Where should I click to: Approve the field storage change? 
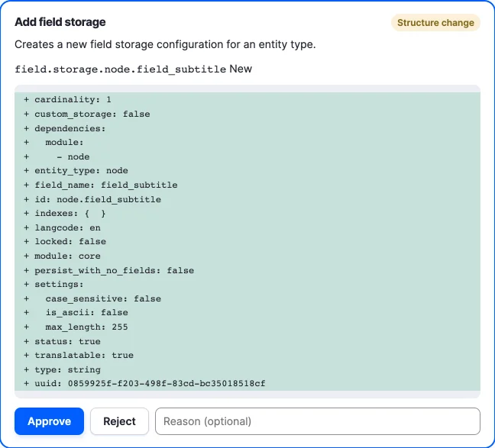(49, 421)
